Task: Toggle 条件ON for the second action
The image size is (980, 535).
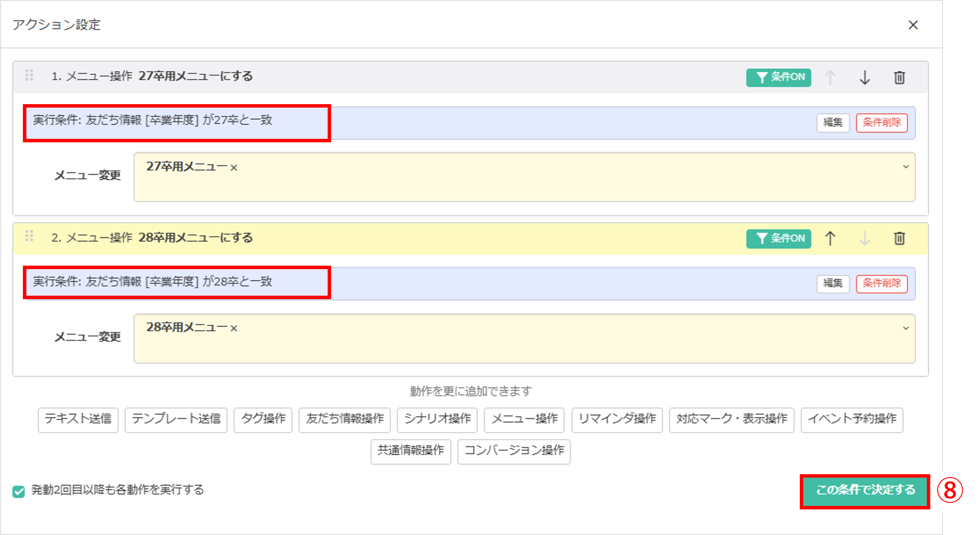Action: pyautogui.click(x=778, y=239)
